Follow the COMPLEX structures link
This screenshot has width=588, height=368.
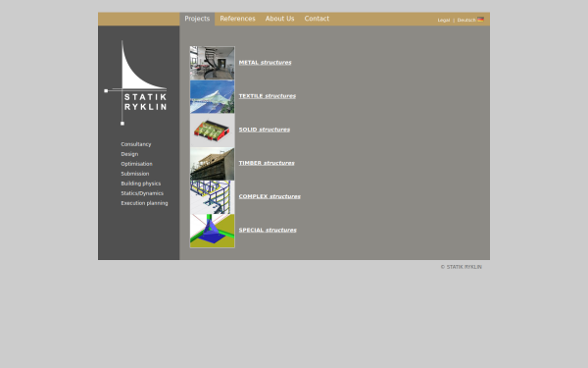(269, 196)
